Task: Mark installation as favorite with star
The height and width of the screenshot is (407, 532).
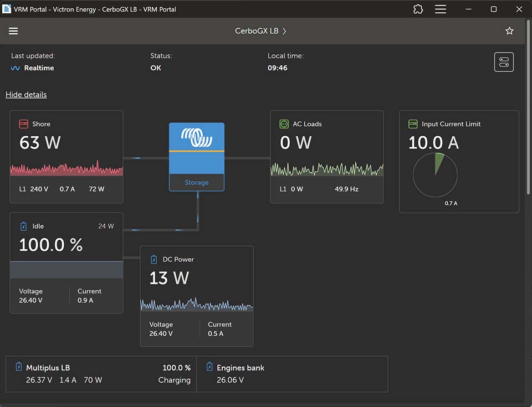Action: 509,31
